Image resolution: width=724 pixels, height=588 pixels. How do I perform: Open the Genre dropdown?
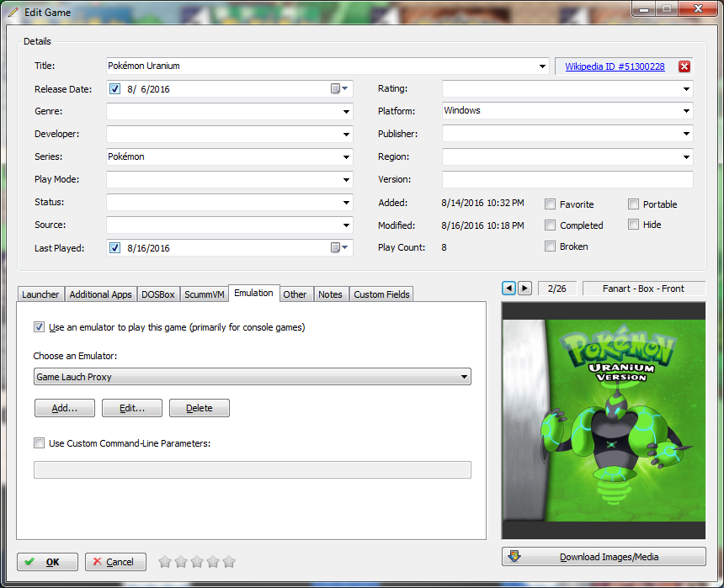(346, 111)
